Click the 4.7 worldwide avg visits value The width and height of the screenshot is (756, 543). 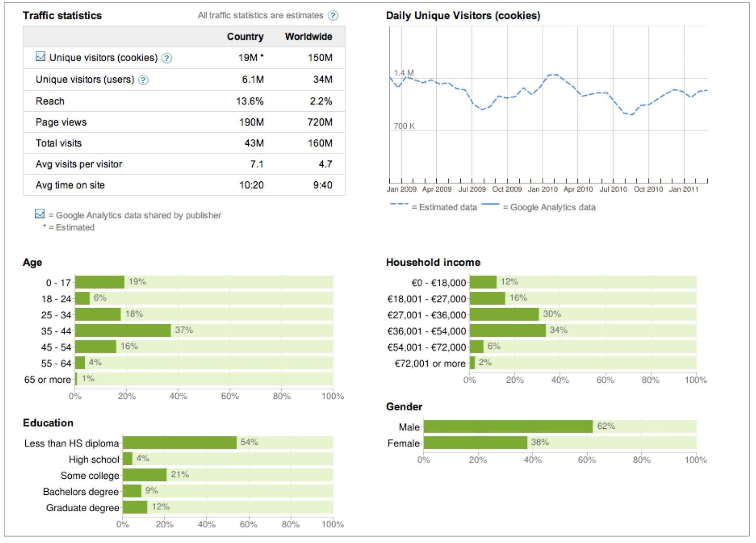coord(325,164)
